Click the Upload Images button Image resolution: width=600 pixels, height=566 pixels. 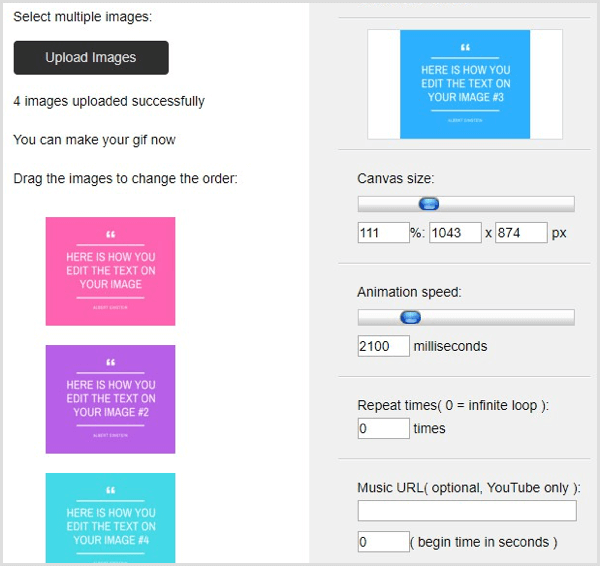91,58
